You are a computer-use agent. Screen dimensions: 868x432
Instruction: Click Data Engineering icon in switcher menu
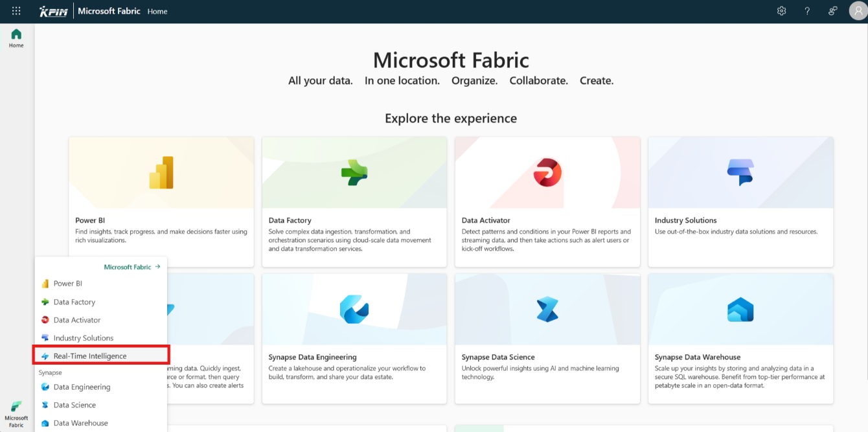[x=45, y=387]
